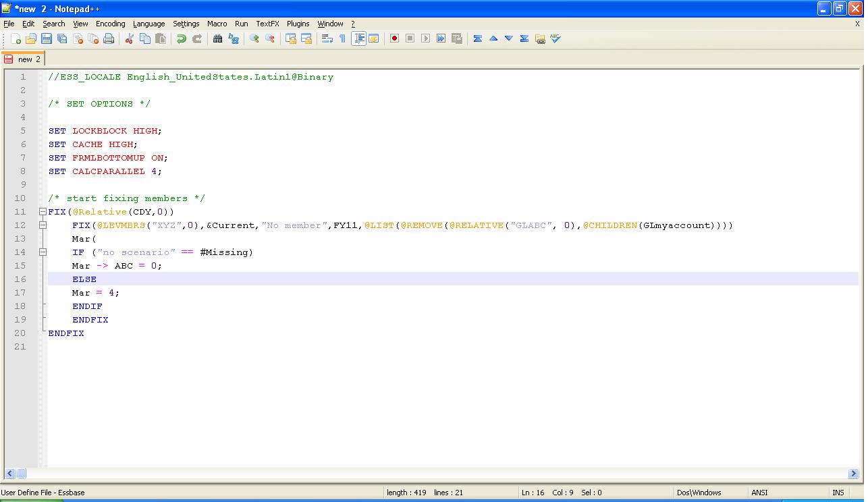
Task: Click the Redo arrow icon
Action: coord(197,38)
